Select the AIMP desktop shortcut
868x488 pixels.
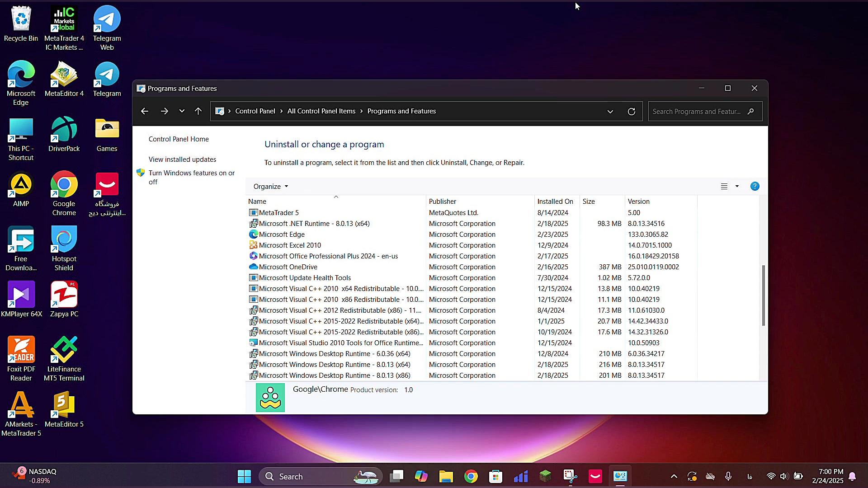click(21, 189)
